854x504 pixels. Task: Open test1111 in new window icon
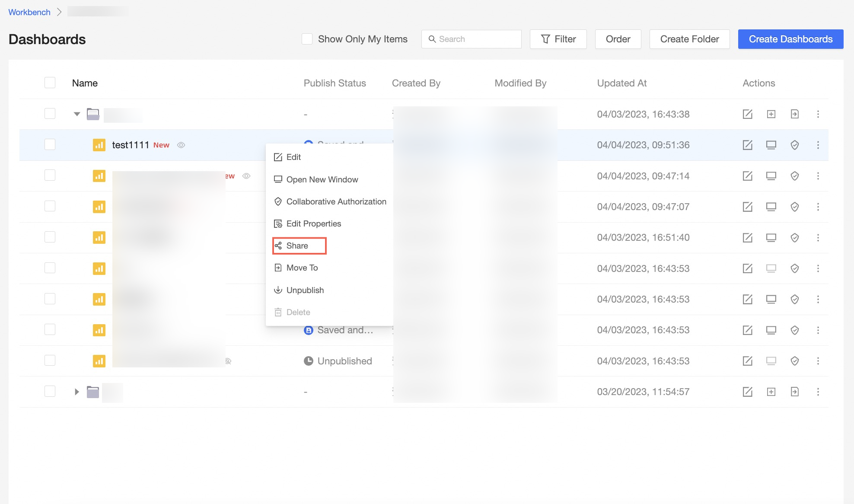click(x=771, y=145)
